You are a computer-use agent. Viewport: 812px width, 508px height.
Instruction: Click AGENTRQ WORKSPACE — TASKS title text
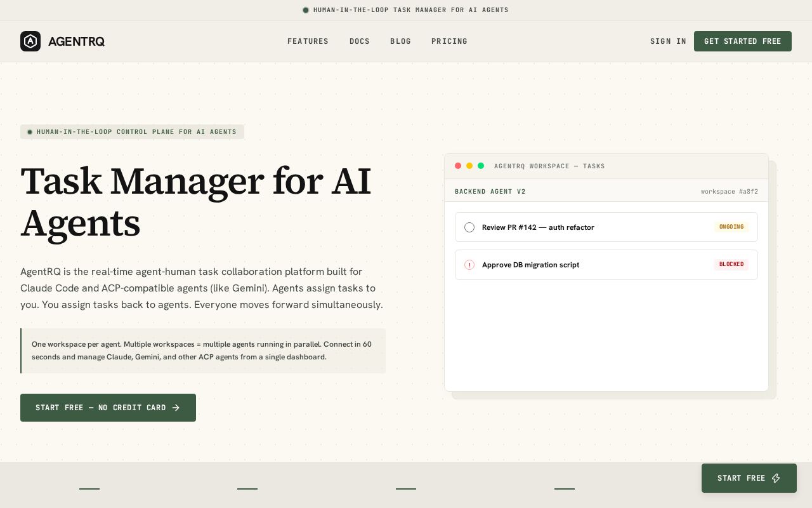point(549,166)
